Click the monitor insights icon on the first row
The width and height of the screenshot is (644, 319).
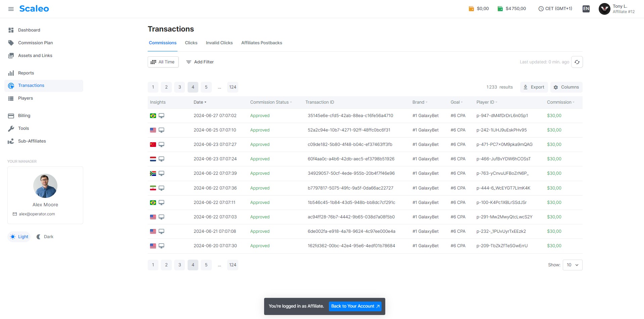click(162, 115)
